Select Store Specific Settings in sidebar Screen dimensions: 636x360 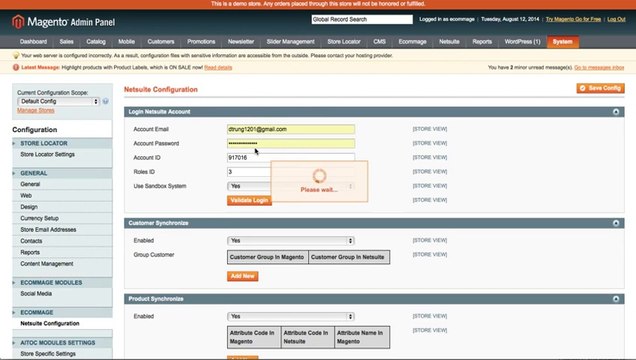[x=48, y=354]
